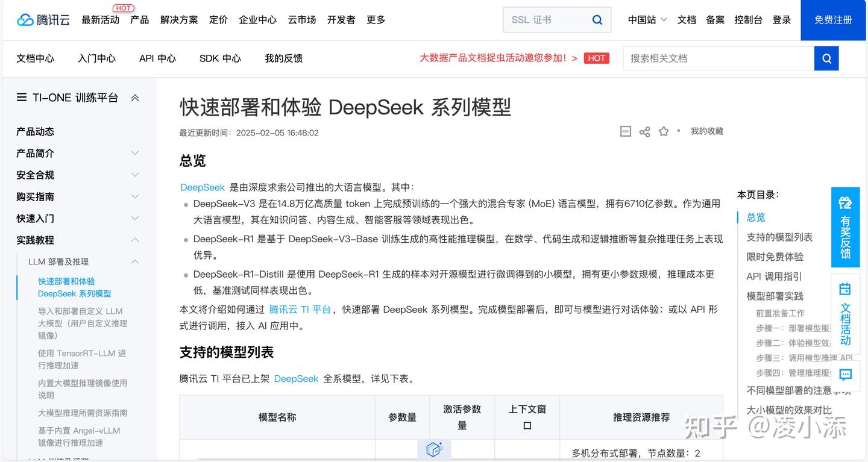The height and width of the screenshot is (462, 868).
Task: Focus the SSL 证书 search field
Action: [x=549, y=20]
